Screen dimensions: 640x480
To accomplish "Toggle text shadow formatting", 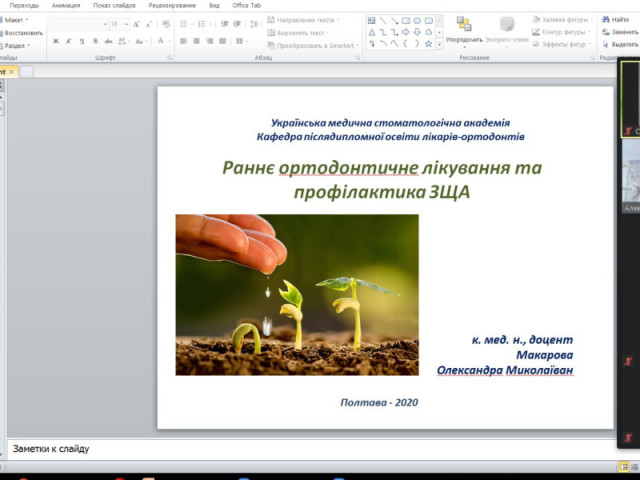I will point(95,41).
